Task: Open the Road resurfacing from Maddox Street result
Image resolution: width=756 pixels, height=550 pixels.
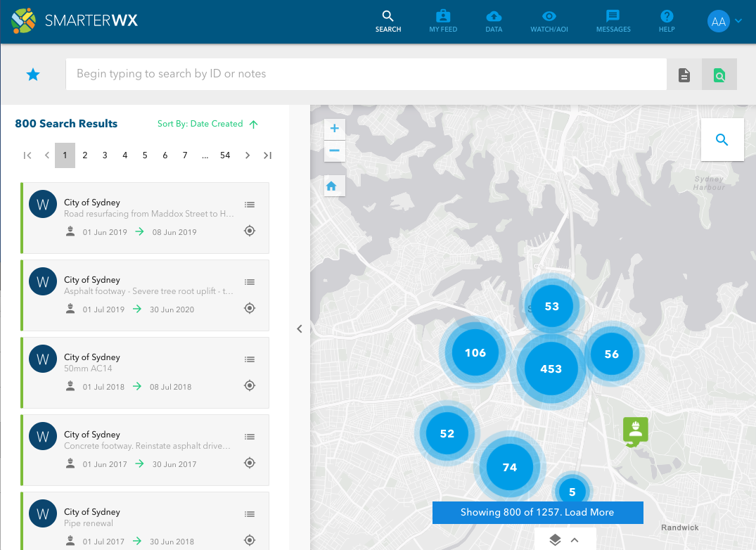Action: [145, 218]
